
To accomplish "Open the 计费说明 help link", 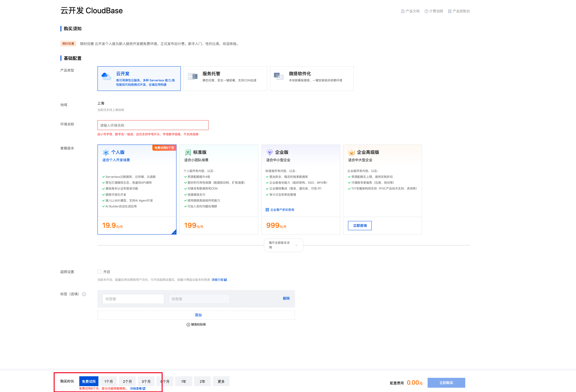I will coord(434,11).
